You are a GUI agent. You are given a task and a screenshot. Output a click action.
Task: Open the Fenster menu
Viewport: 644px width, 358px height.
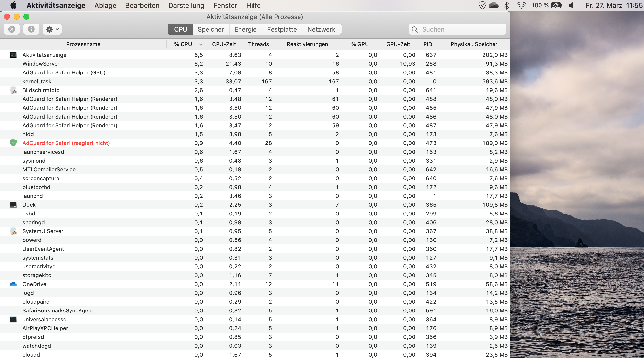coord(225,5)
